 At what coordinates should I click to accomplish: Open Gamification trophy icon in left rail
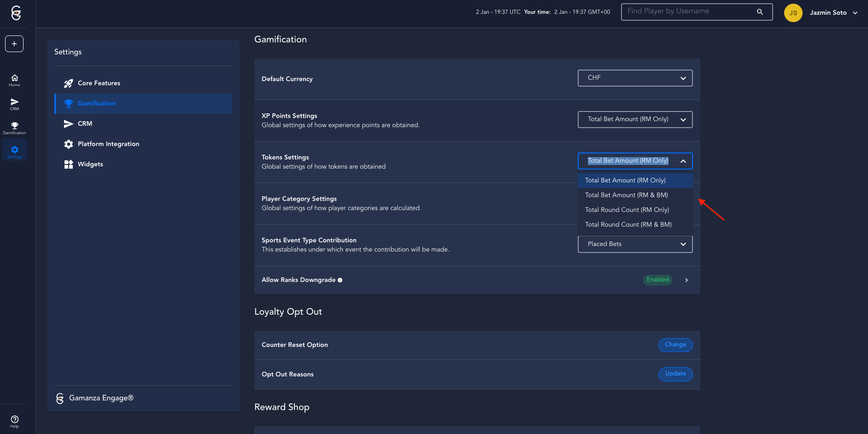coord(14,128)
